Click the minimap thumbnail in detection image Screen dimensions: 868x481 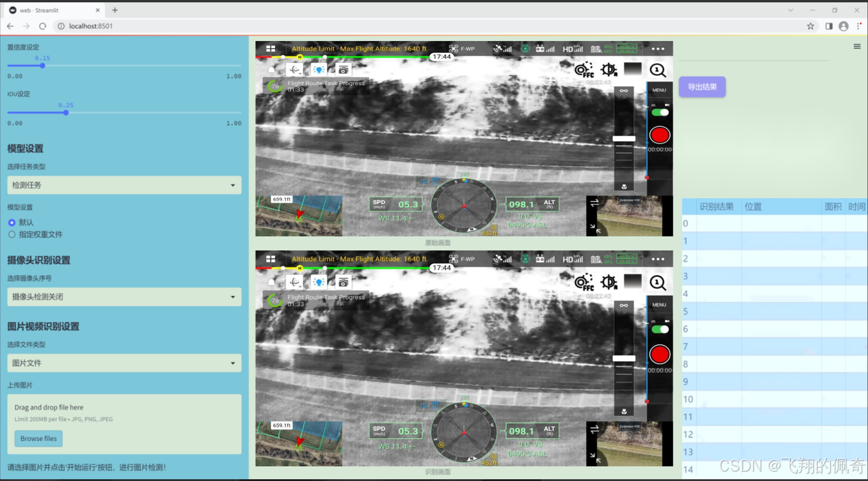(x=299, y=443)
